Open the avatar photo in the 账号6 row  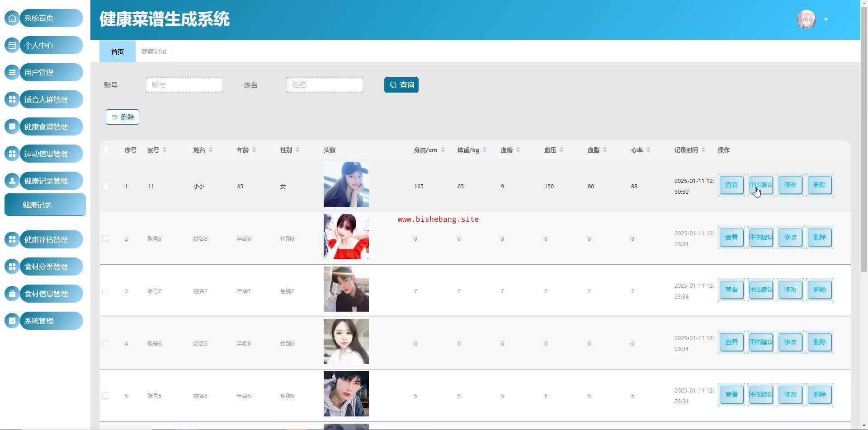346,341
